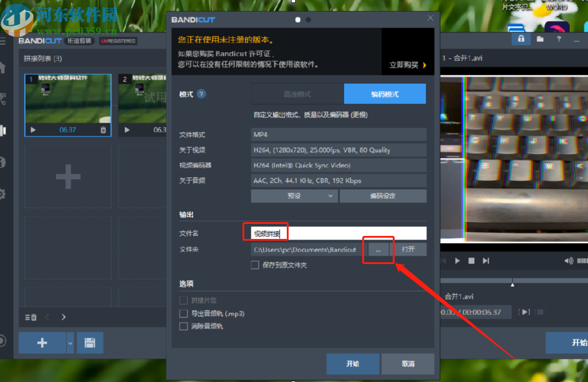Enable 保存到原文件夹 checkbox
The image size is (588, 382).
[x=255, y=265]
